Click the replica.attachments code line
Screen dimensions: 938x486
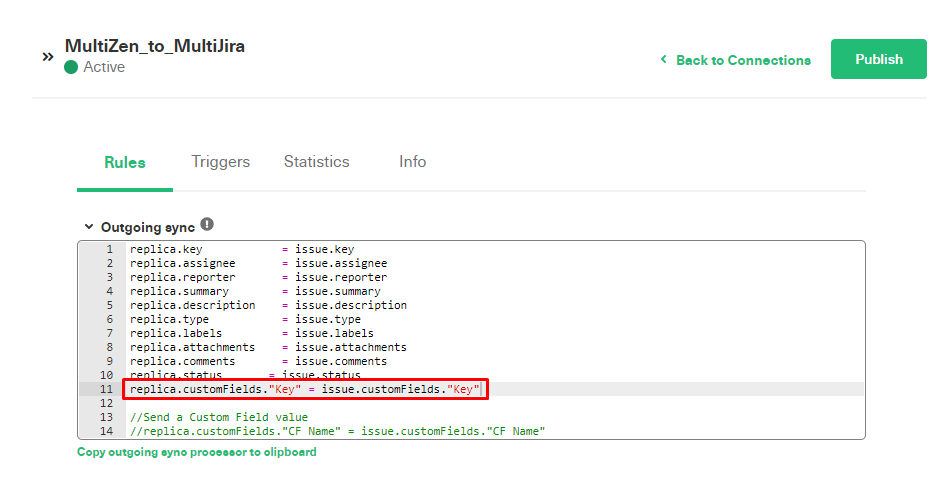click(x=268, y=347)
